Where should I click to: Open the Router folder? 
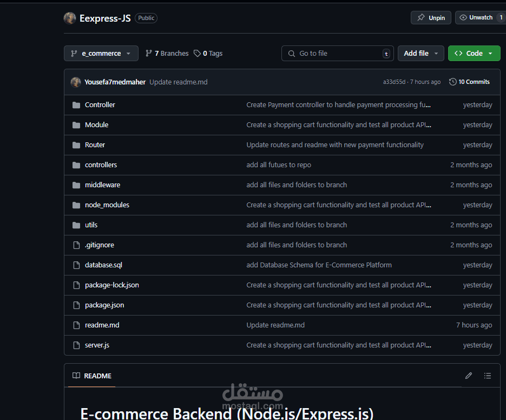click(95, 145)
